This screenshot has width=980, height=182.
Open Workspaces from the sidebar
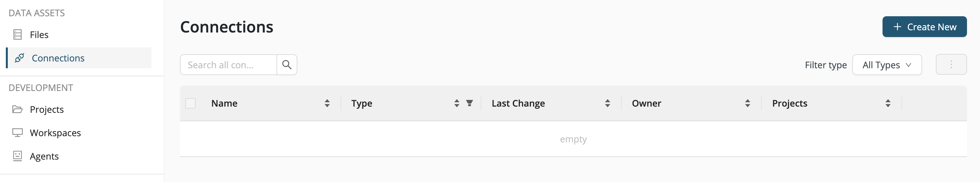(55, 133)
